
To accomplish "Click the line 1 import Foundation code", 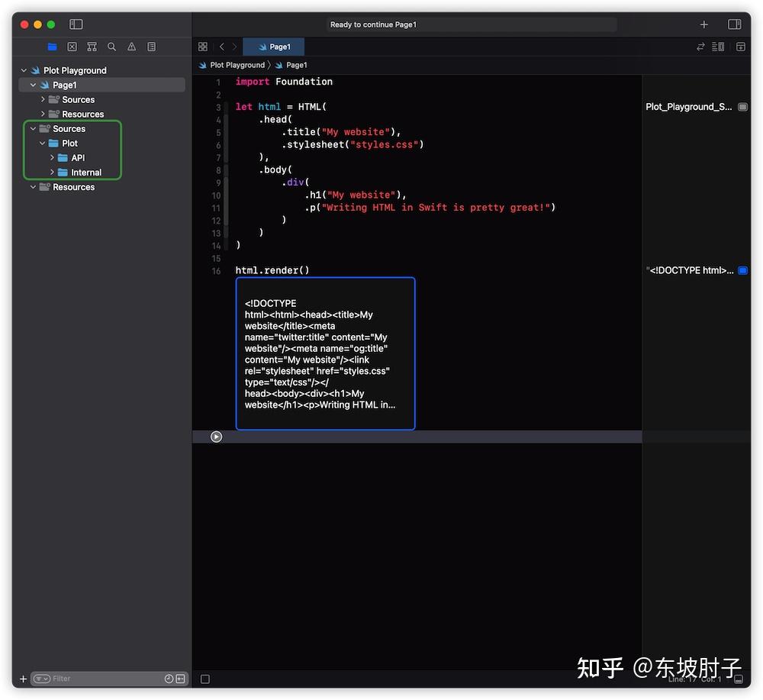I will coord(284,82).
